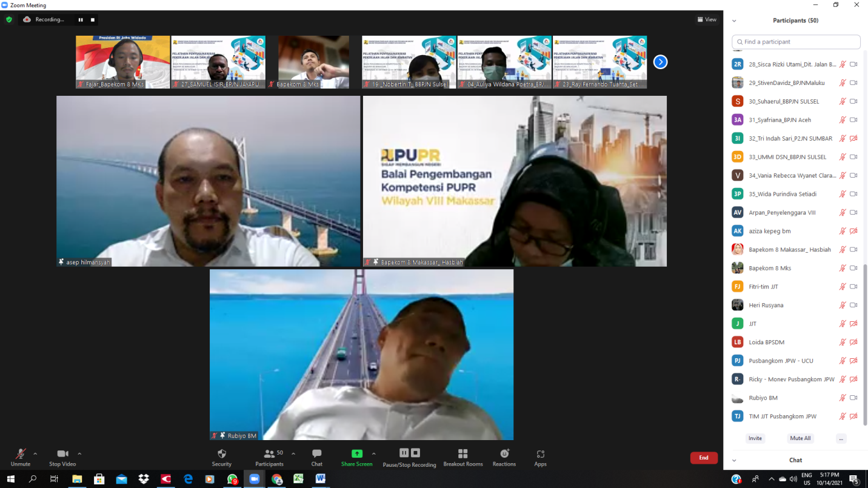Select the Rubiyo BM video tile
The height and width of the screenshot is (488, 868).
coord(361,355)
